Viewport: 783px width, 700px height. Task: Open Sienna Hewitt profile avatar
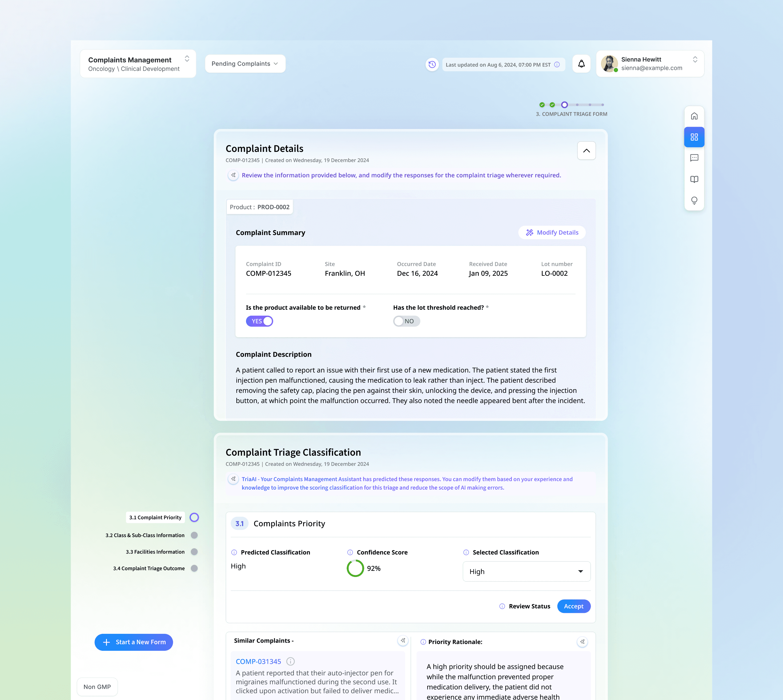click(x=610, y=64)
